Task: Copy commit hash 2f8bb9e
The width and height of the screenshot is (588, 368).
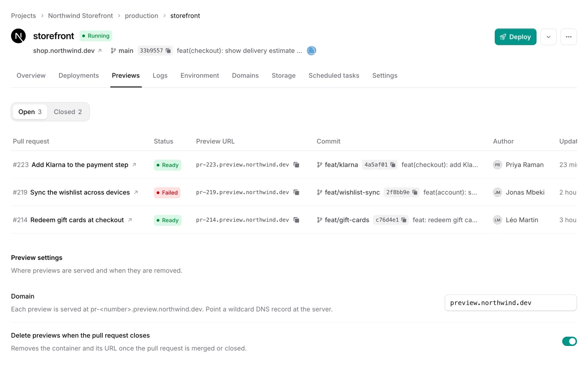Action: pyautogui.click(x=415, y=192)
